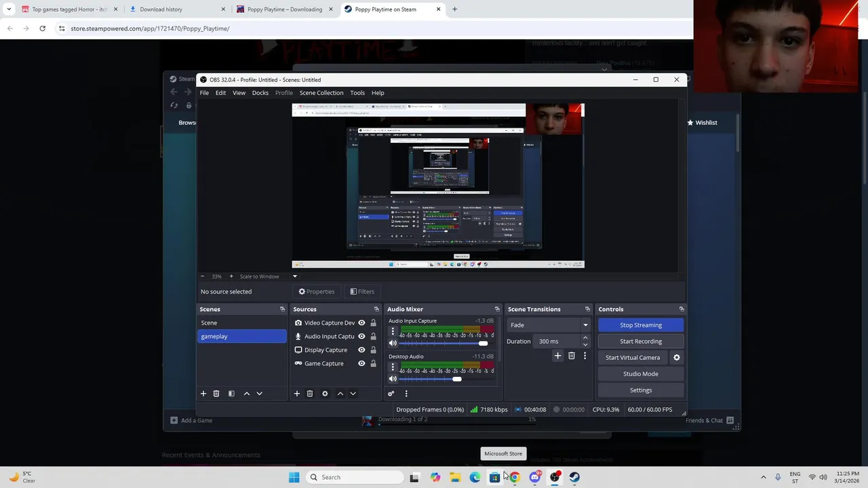Screen dimensions: 868x488
Task: Toggle lock on Video Capture Device source
Action: [x=373, y=323]
